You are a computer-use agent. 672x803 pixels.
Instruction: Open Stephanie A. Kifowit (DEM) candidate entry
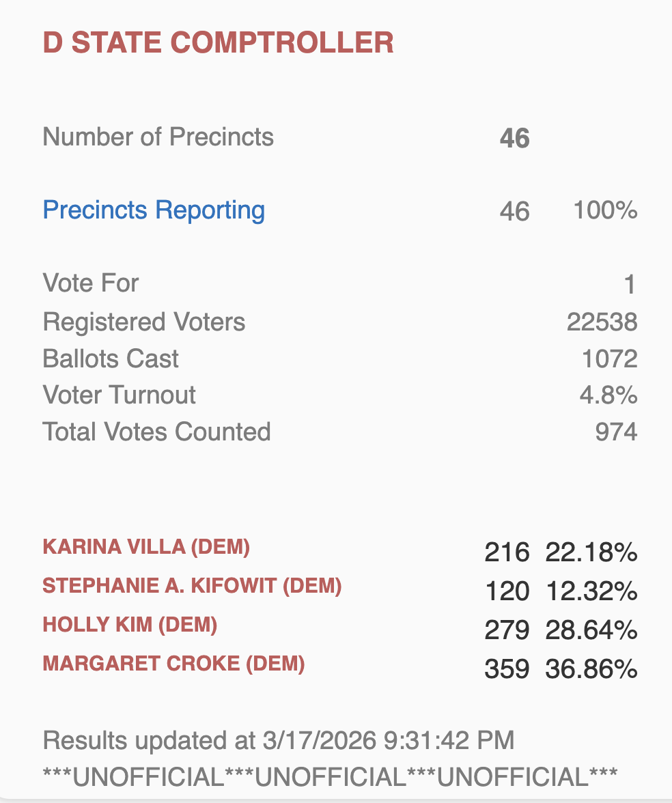192,586
